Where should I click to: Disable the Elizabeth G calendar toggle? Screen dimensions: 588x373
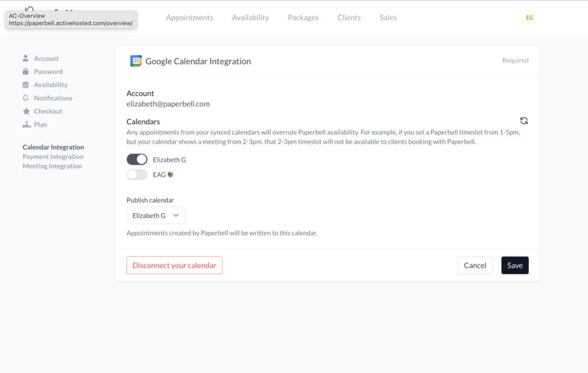point(137,160)
